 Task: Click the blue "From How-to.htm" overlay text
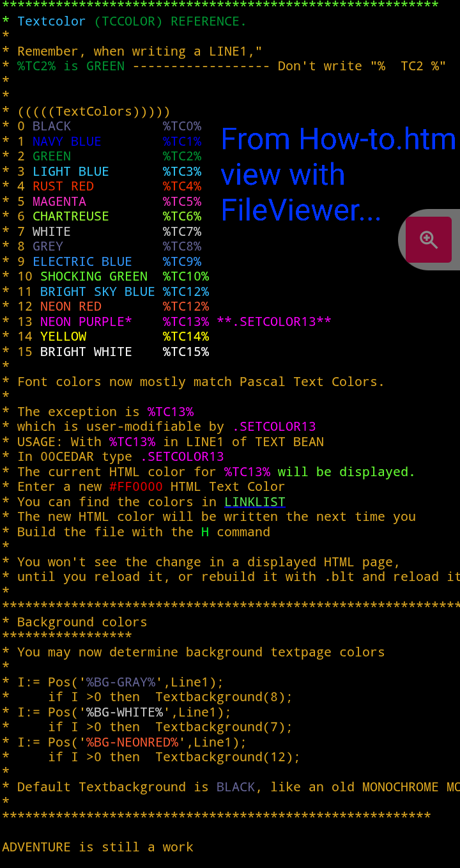(x=338, y=139)
